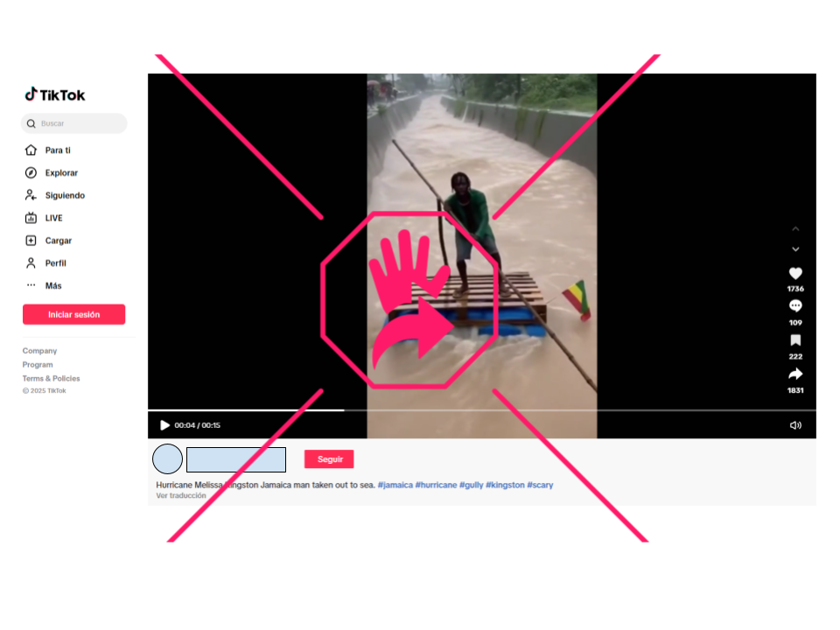This screenshot has width=840, height=630.
Task: Open the comments bubble icon
Action: (x=794, y=306)
